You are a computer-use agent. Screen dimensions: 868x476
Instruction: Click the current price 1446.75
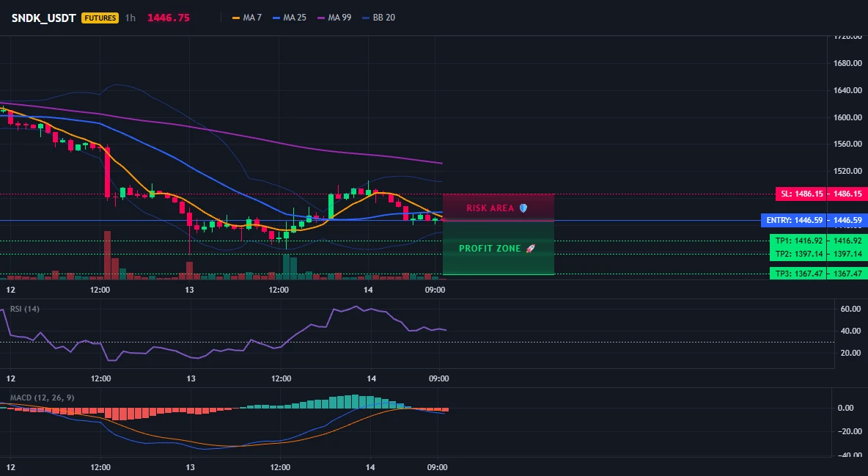(169, 18)
